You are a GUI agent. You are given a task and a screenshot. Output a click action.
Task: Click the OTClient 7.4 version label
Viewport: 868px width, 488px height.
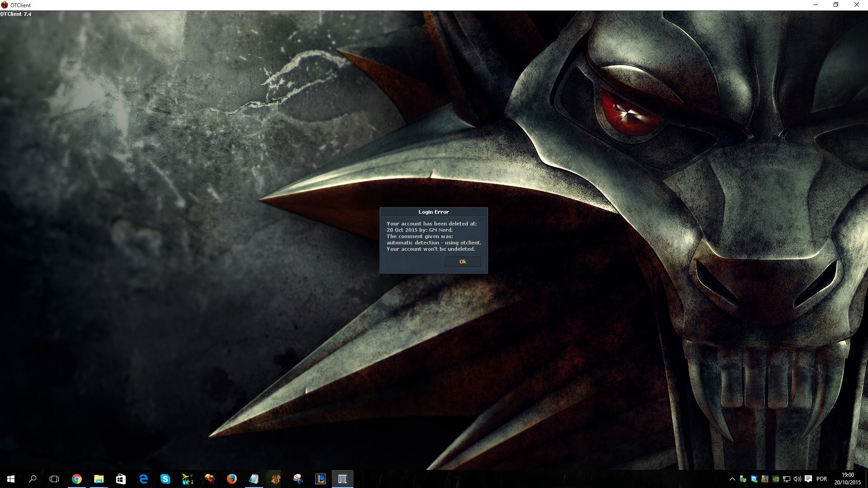16,14
